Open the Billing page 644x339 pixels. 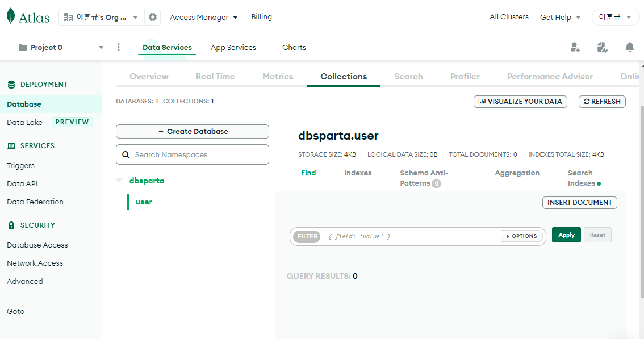click(x=262, y=17)
